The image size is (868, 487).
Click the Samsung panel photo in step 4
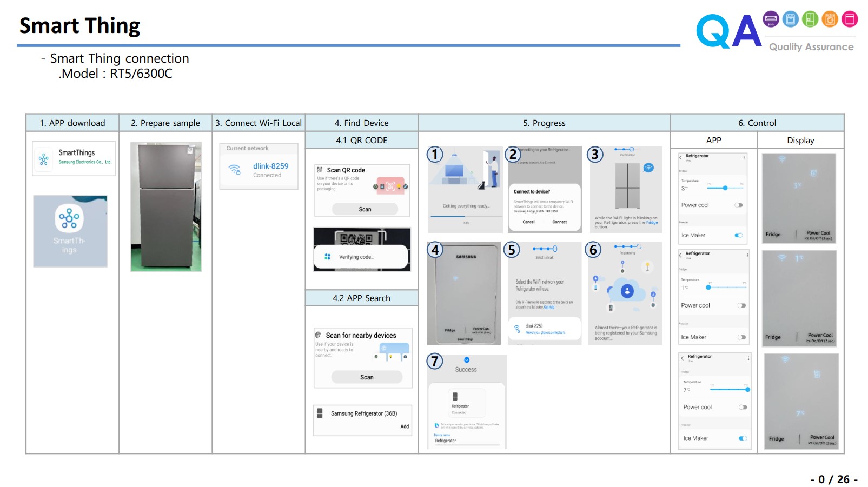coord(464,293)
